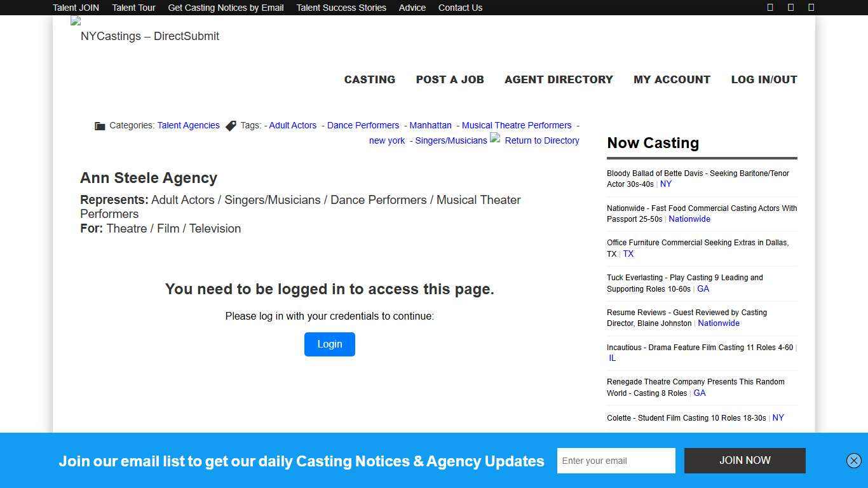Viewport: 868px width, 488px height.
Task: Click the Return to Directory arrow icon
Action: point(495,139)
